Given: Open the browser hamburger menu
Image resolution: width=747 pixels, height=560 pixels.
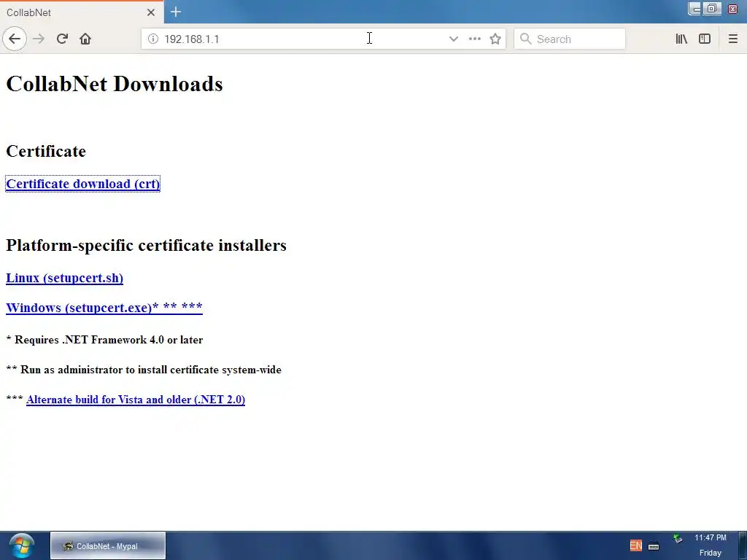Looking at the screenshot, I should [732, 39].
